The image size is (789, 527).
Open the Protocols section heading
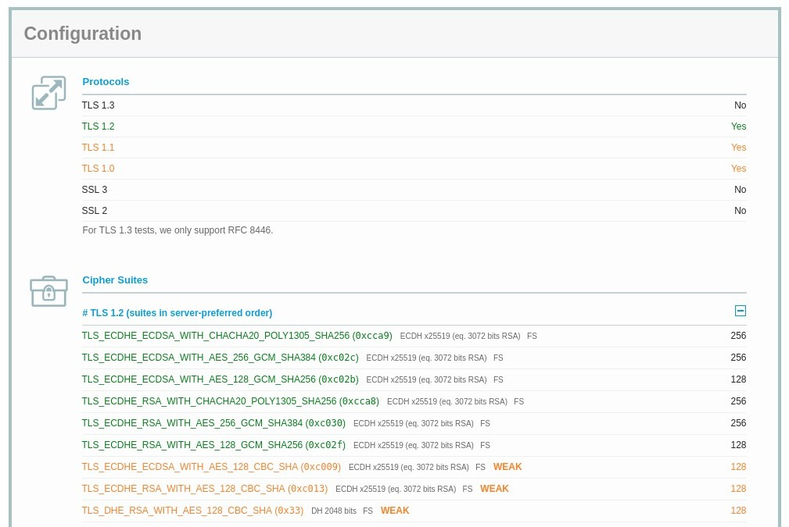pyautogui.click(x=106, y=82)
